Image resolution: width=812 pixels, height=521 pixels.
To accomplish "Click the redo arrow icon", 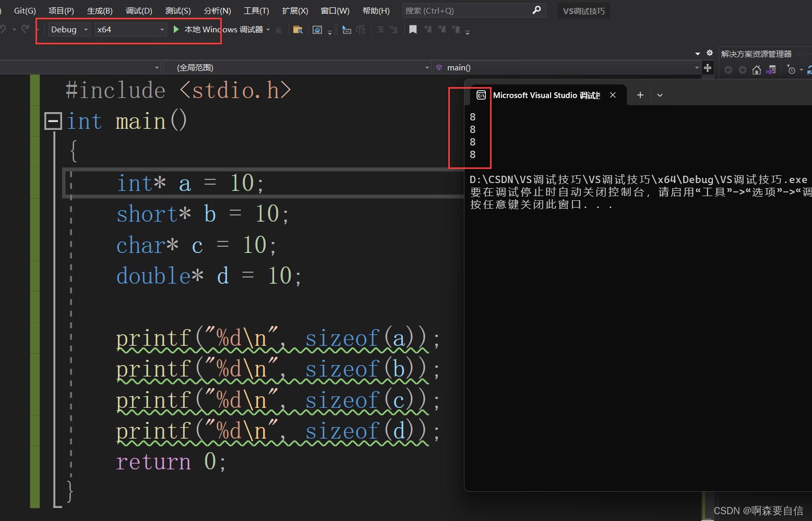I will pos(25,29).
